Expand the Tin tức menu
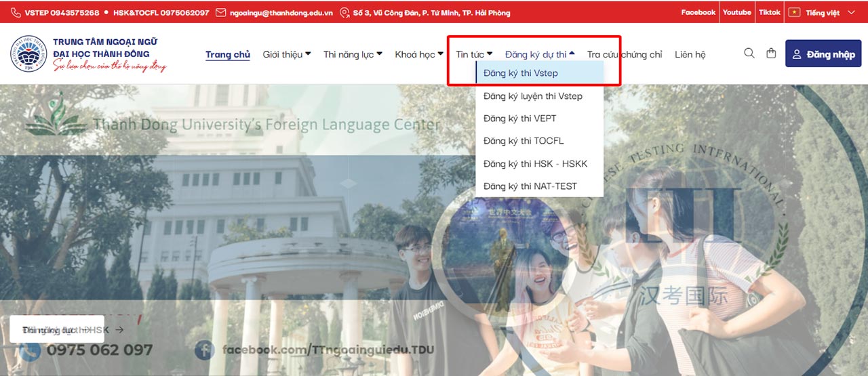This screenshot has width=868, height=376. pos(474,54)
